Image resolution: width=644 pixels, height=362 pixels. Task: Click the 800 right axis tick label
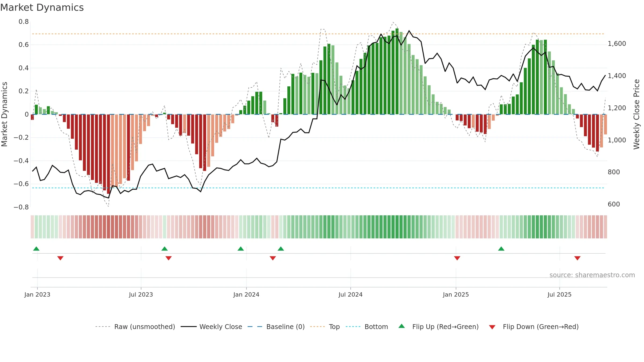pos(614,172)
